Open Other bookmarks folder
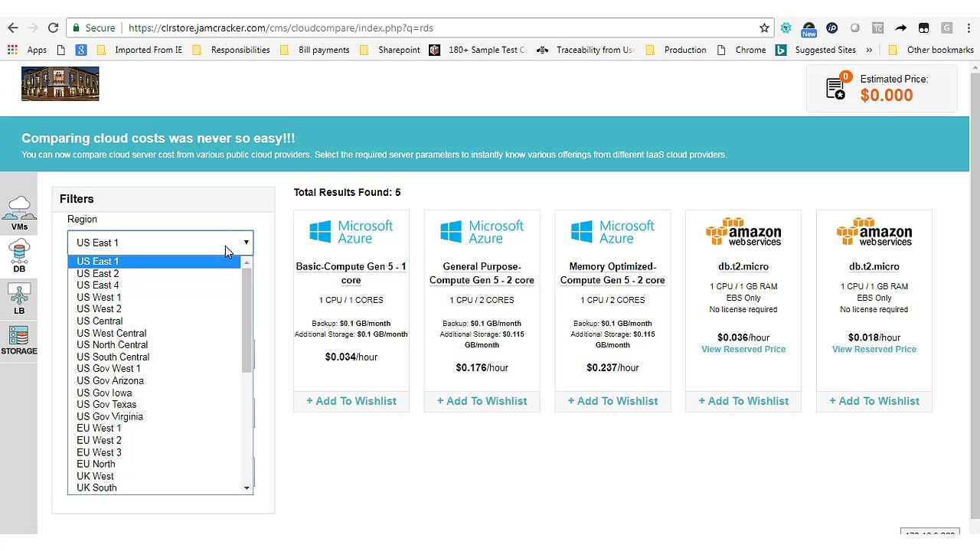The width and height of the screenshot is (980, 551). (930, 50)
